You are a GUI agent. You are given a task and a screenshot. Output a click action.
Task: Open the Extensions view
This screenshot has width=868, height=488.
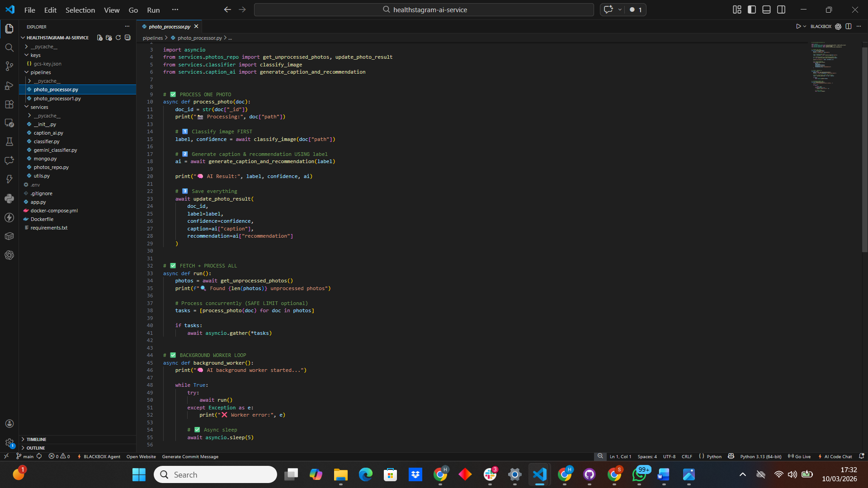tap(9, 104)
